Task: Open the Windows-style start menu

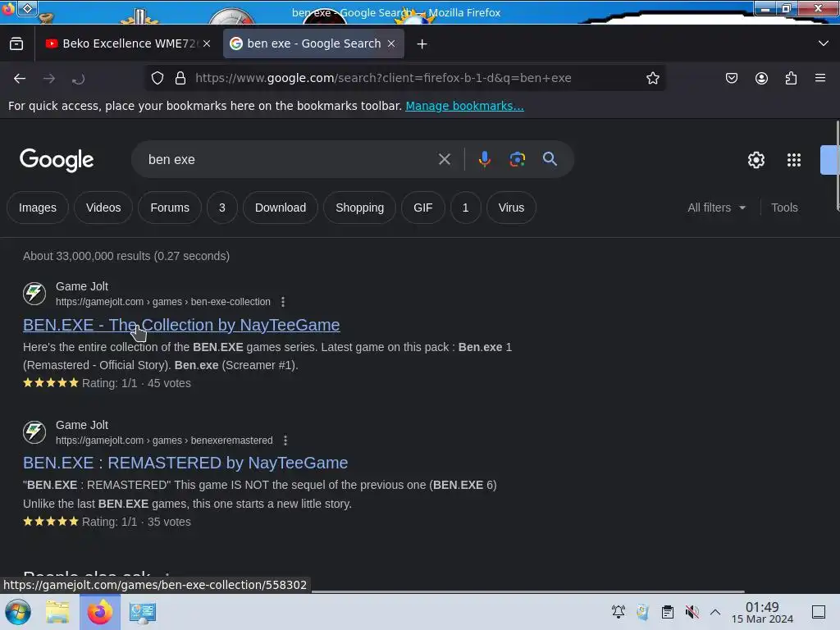Action: (18, 612)
